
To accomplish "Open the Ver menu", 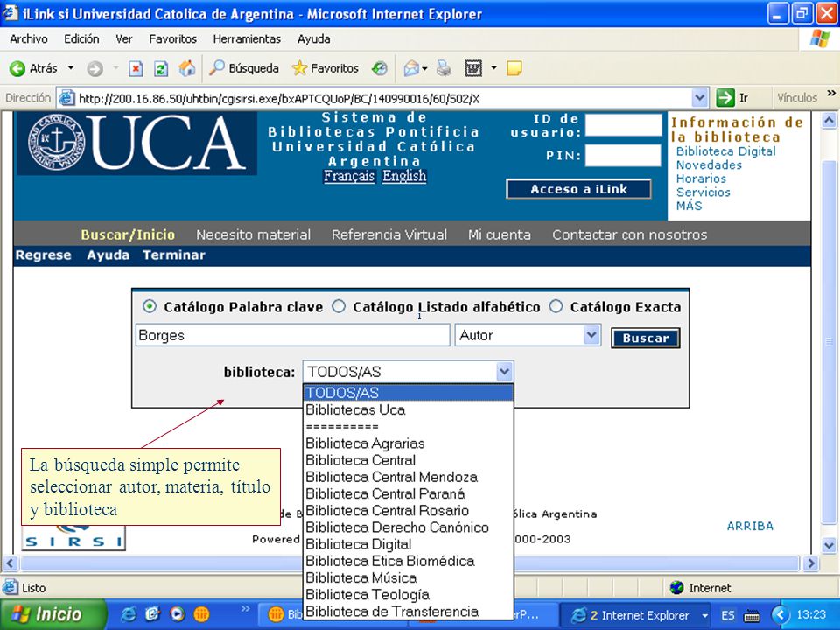I will [123, 39].
